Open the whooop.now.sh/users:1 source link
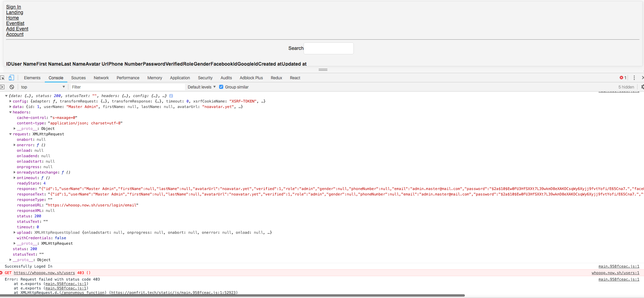This screenshot has height=298, width=644. click(615, 273)
